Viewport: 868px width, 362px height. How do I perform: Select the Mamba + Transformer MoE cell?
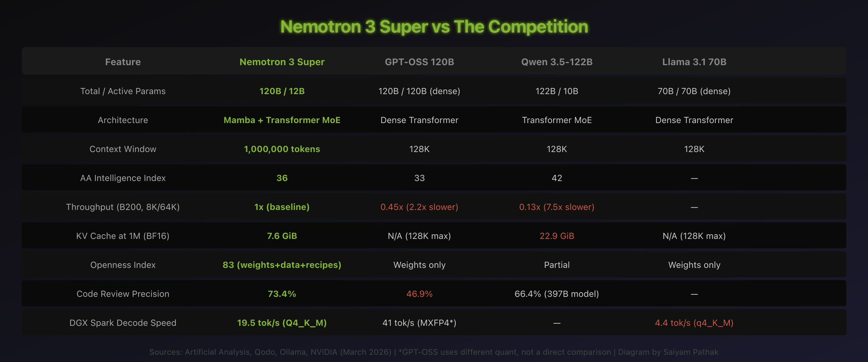coord(282,120)
